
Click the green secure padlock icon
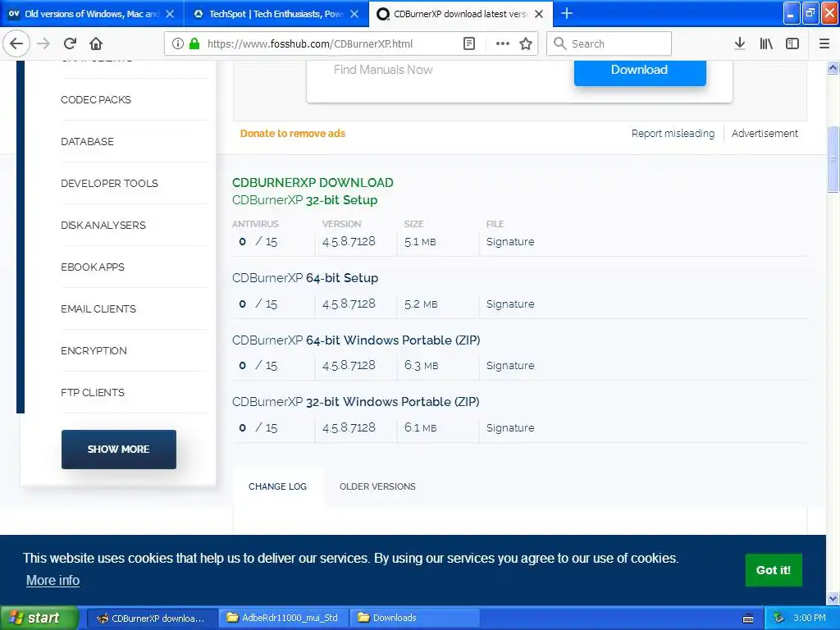[194, 44]
